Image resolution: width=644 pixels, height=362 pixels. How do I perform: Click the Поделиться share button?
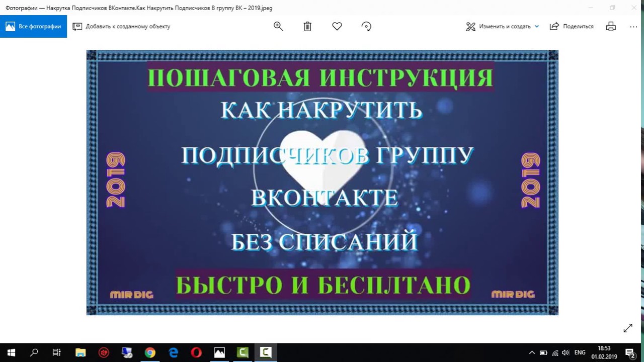(572, 27)
